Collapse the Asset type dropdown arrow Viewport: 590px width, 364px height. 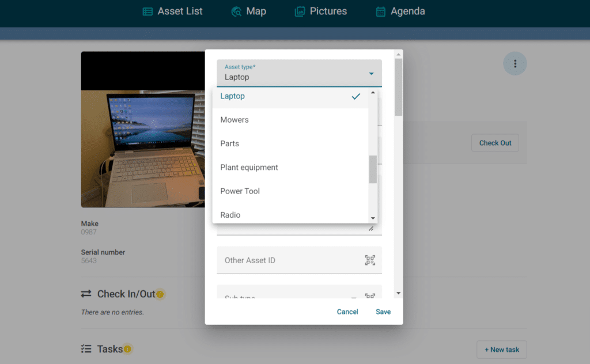pos(371,74)
